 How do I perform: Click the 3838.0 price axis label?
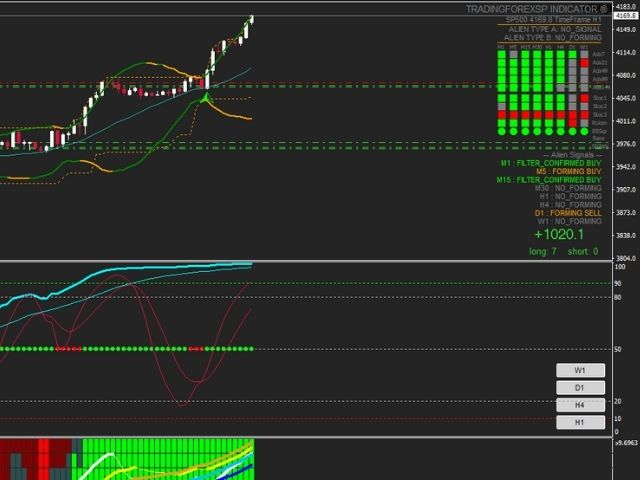(626, 236)
